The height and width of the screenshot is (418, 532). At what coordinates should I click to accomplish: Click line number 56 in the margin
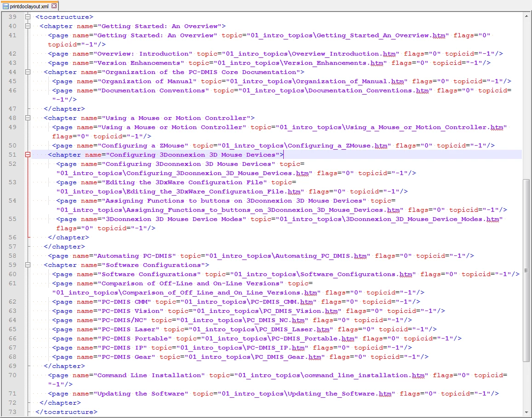pyautogui.click(x=12, y=237)
